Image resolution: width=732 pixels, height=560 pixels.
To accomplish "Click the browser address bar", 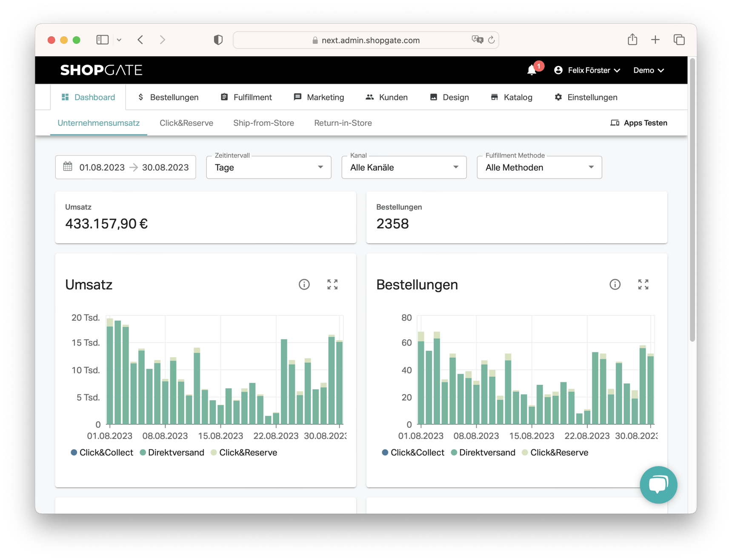I will click(366, 40).
